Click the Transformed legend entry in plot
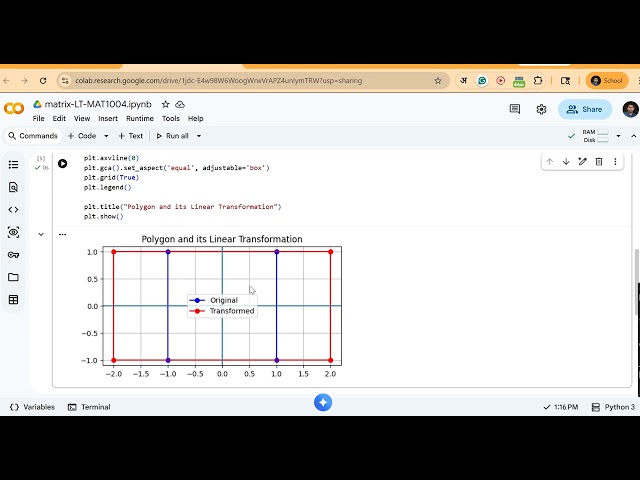The height and width of the screenshot is (480, 640). coord(222,311)
